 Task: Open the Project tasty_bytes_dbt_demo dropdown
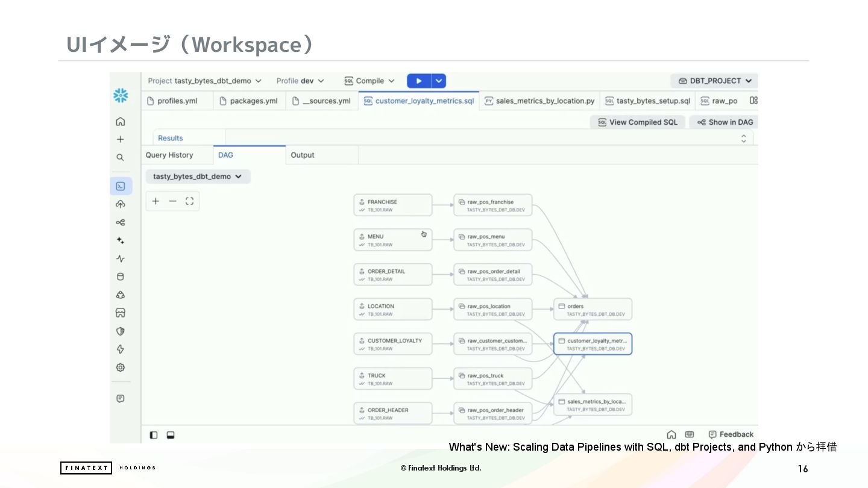click(205, 81)
